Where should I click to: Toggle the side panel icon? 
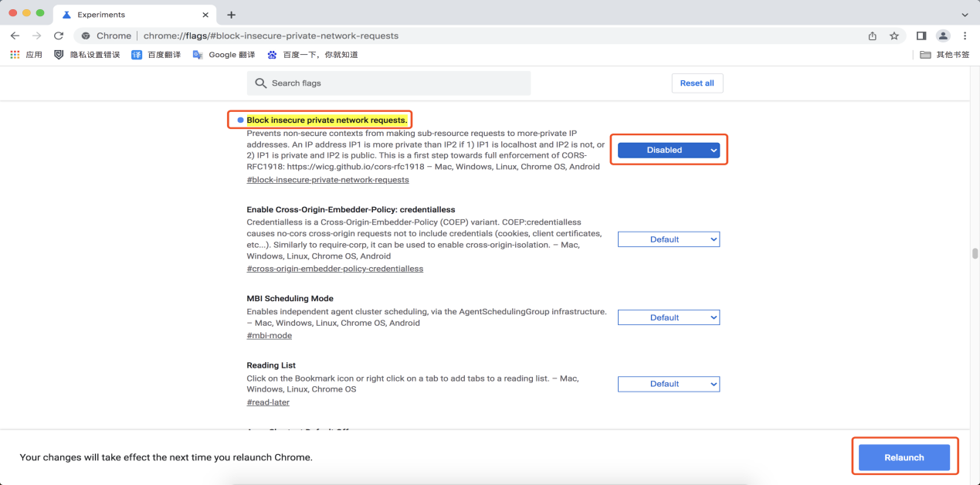(x=921, y=36)
